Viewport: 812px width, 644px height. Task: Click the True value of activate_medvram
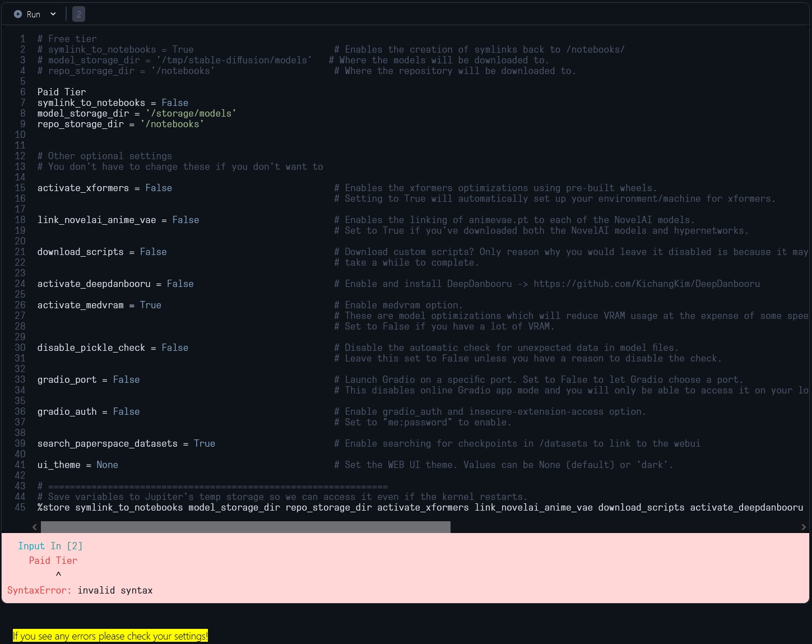[150, 305]
